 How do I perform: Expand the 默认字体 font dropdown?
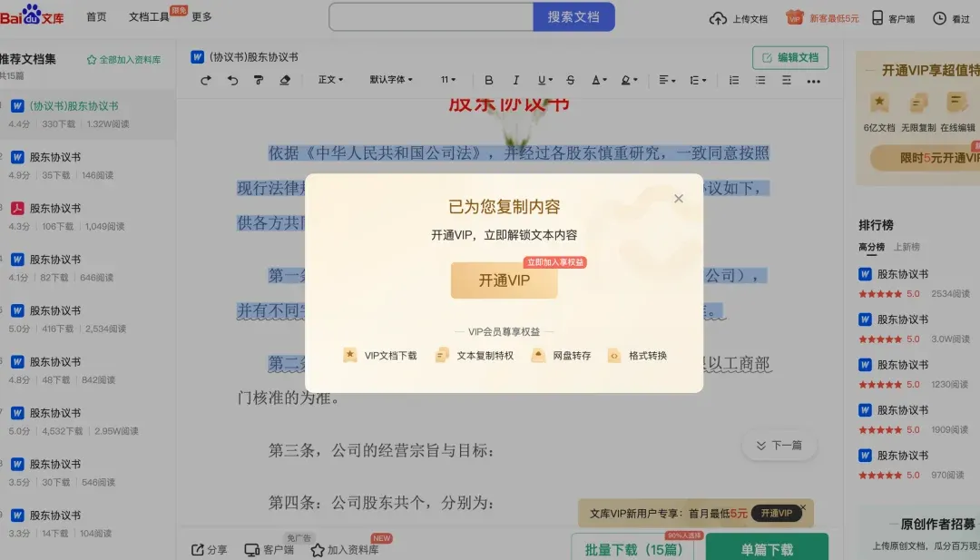(391, 80)
